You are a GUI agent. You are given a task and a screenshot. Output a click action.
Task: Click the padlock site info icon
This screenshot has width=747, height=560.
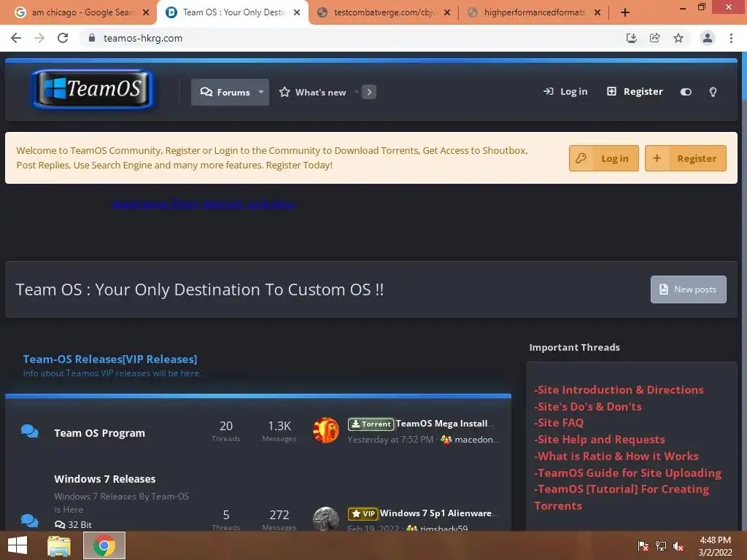click(x=92, y=38)
